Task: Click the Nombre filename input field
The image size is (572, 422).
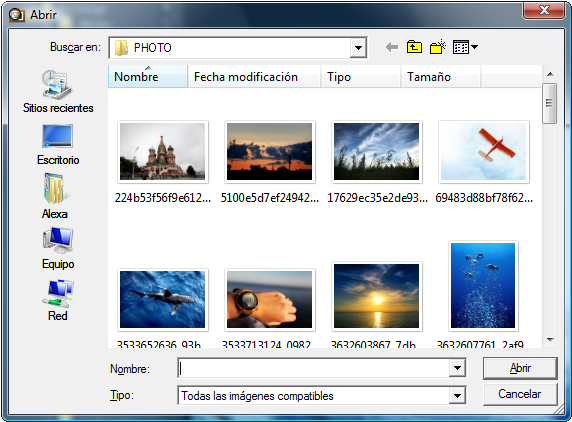Action: 314,368
